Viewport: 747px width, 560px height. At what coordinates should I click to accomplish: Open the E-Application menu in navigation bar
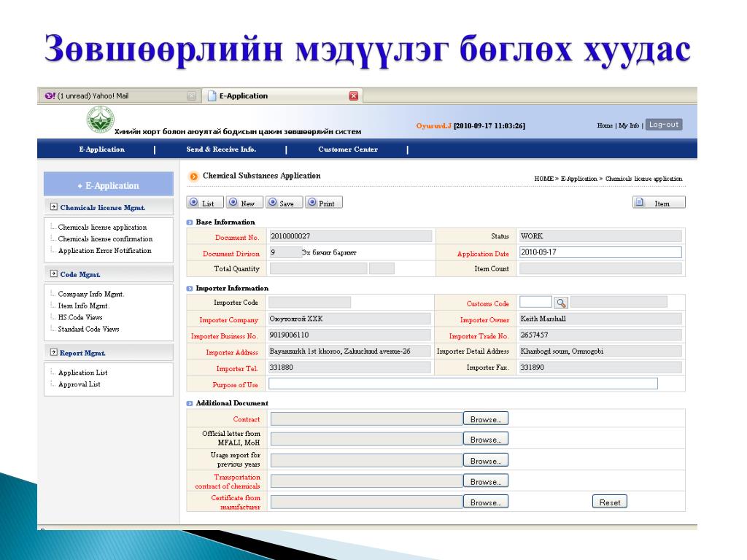(102, 149)
